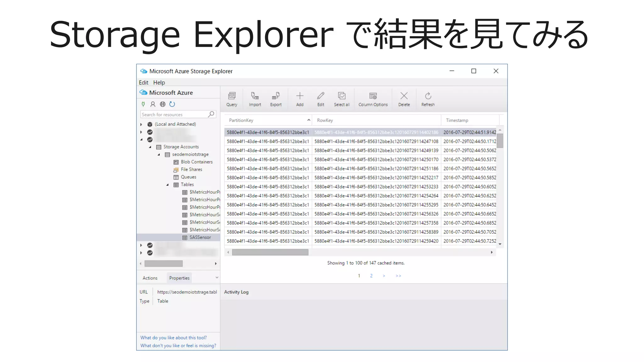Maximize the Storage Explorer window
This screenshot has width=644, height=362.
pyautogui.click(x=474, y=71)
